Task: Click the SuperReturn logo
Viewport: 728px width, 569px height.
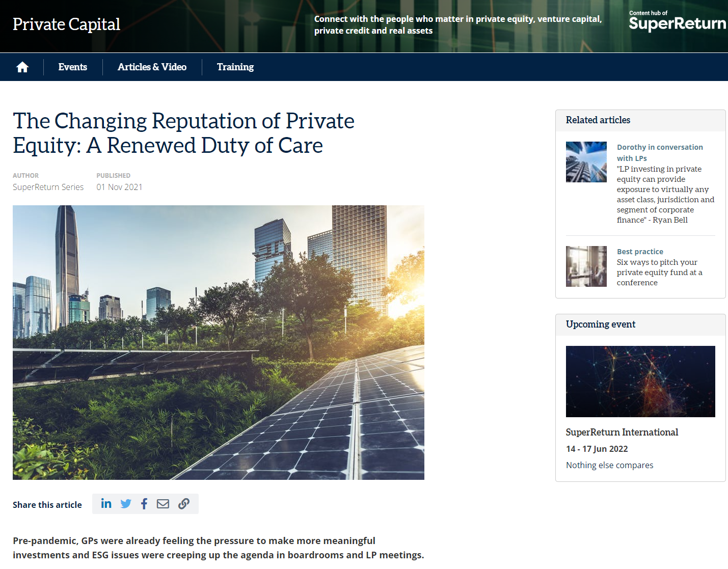Action: tap(678, 21)
